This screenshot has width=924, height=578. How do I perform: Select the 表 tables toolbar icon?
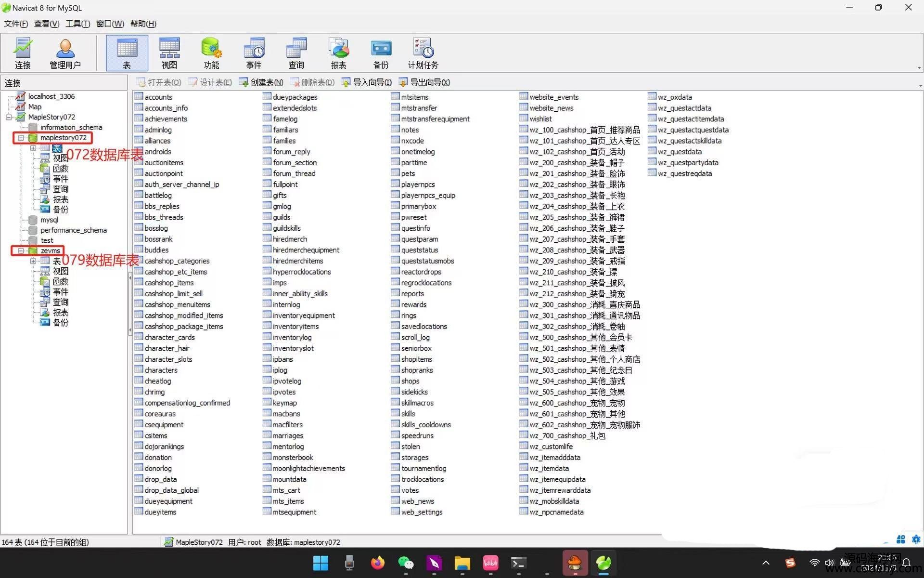click(127, 53)
